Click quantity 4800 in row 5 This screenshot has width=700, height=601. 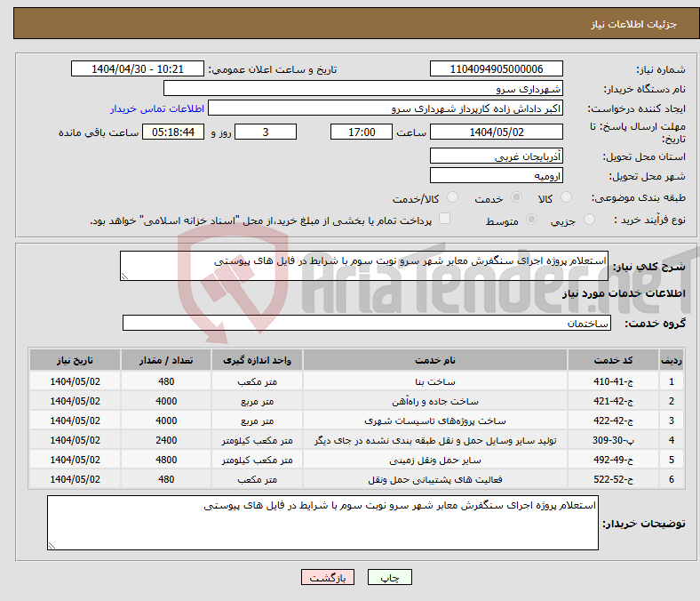coord(166,460)
